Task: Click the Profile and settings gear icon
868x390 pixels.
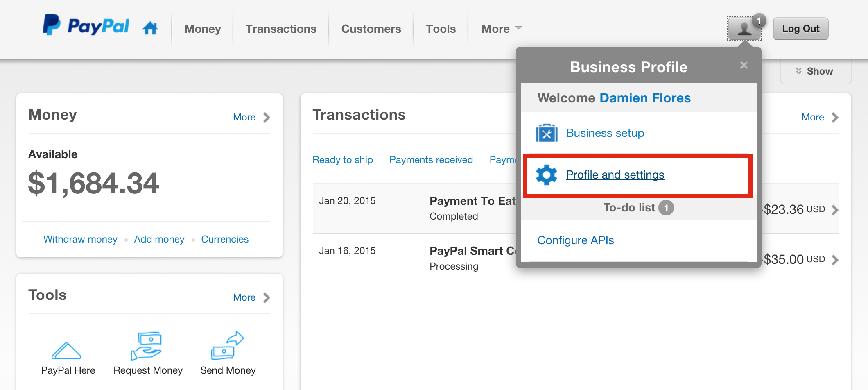Action: click(547, 175)
